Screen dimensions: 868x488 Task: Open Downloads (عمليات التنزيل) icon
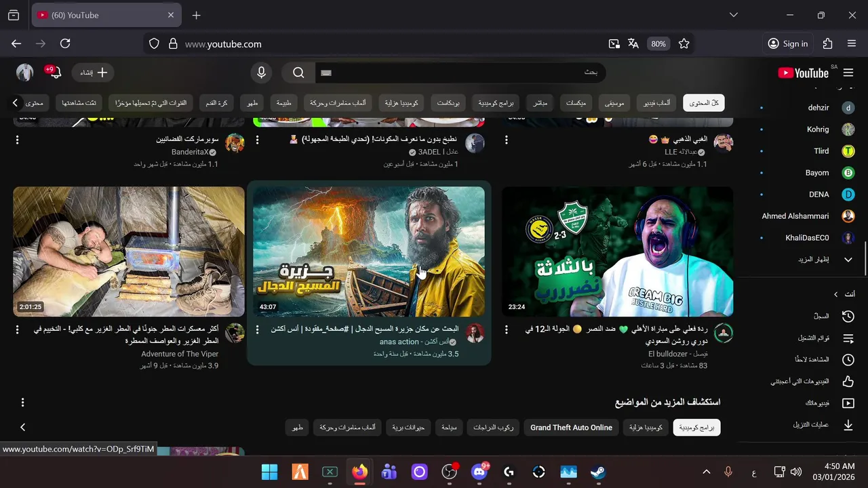[x=848, y=425]
